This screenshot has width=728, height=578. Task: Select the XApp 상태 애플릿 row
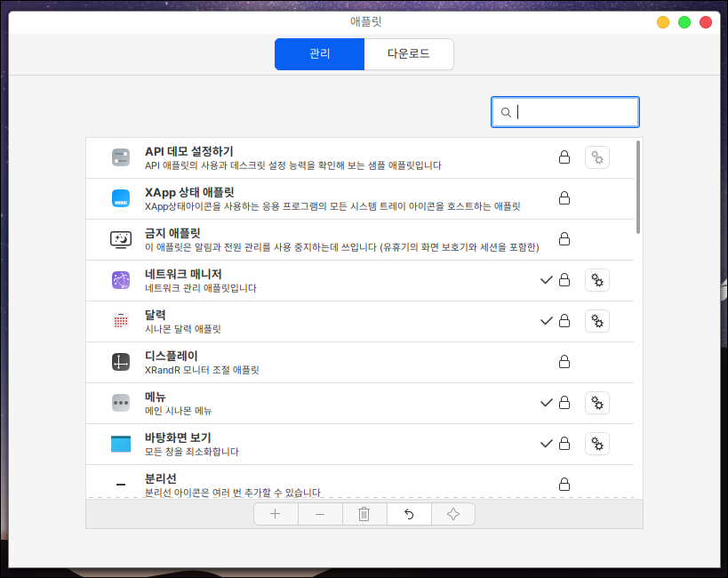(x=338, y=198)
